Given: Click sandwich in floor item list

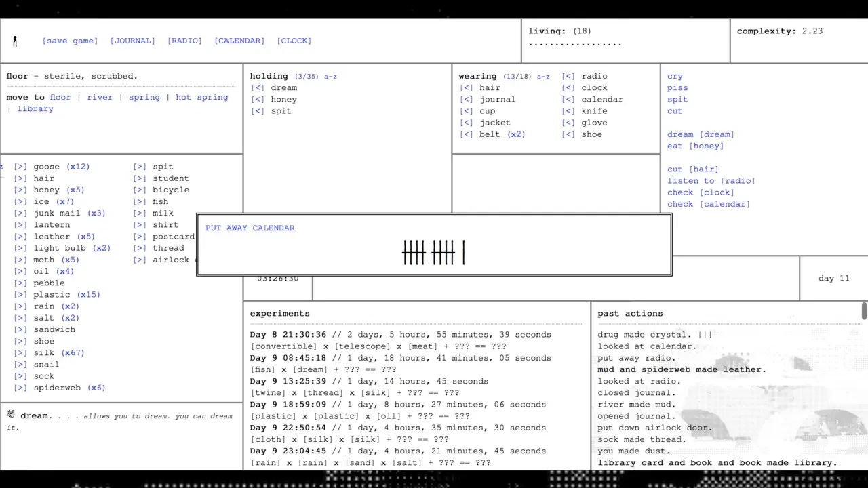Looking at the screenshot, I should pyautogui.click(x=54, y=329).
